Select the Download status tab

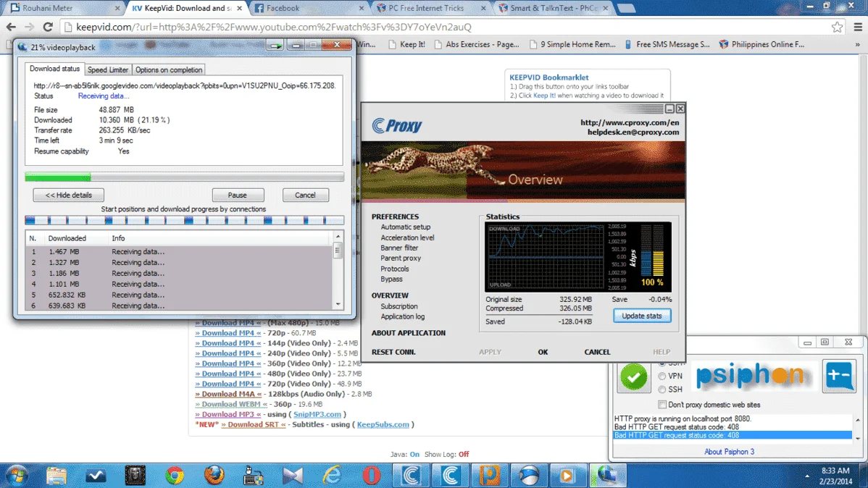54,69
